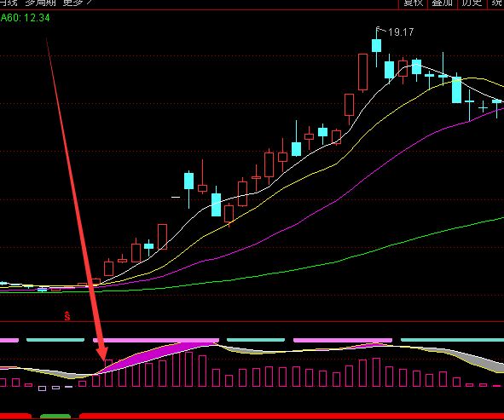Switch to the 月线 monthly chart tab
This screenshot has width=504, height=420.
(9, 3)
